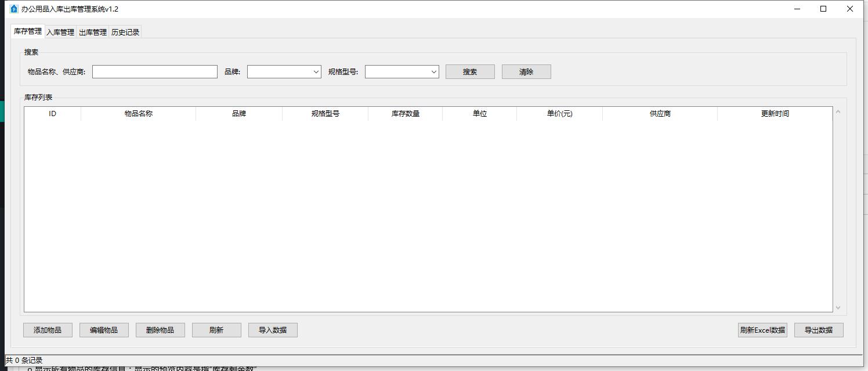Export with the 导出数据 button
Image resolution: width=868 pixels, height=371 pixels.
(819, 330)
